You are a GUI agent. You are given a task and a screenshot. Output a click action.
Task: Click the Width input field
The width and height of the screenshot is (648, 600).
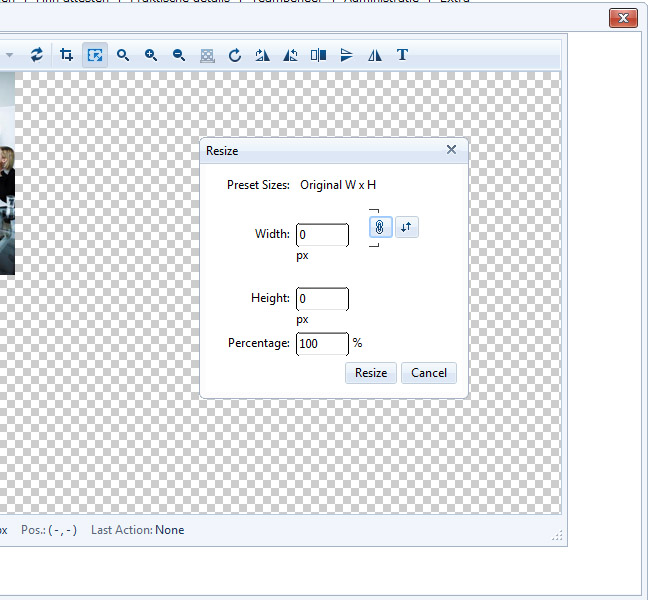click(322, 235)
